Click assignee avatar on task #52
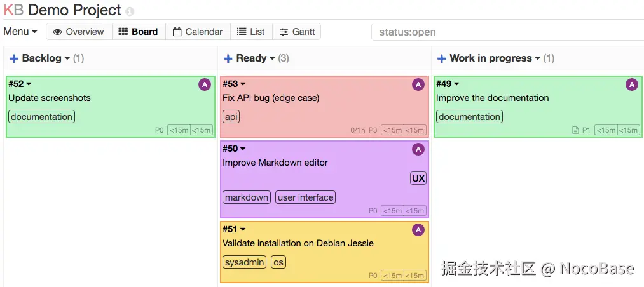 205,85
